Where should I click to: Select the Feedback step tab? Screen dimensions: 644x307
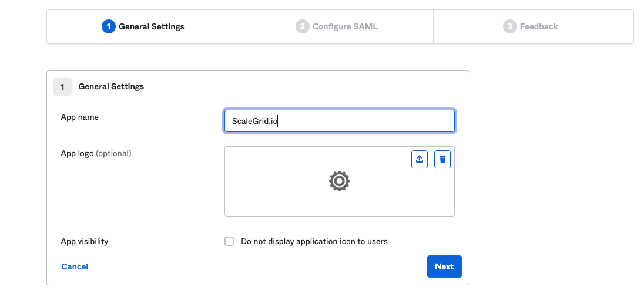click(533, 26)
